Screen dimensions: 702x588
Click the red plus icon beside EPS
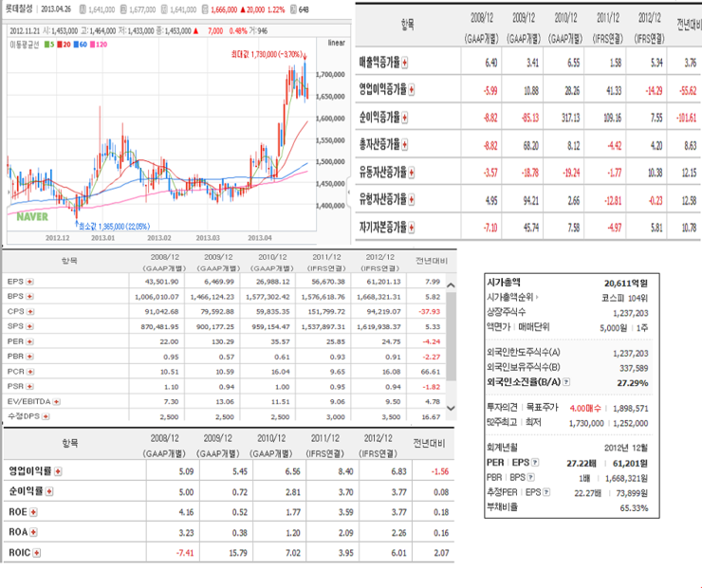pyautogui.click(x=29, y=282)
